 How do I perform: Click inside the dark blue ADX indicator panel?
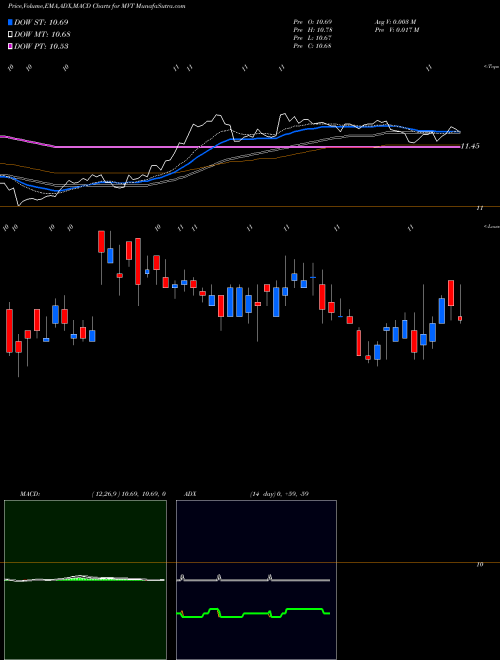(x=256, y=580)
